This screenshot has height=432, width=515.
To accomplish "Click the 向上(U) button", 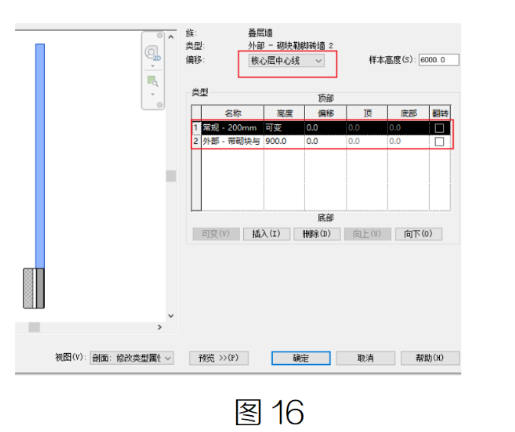I will [x=367, y=234].
